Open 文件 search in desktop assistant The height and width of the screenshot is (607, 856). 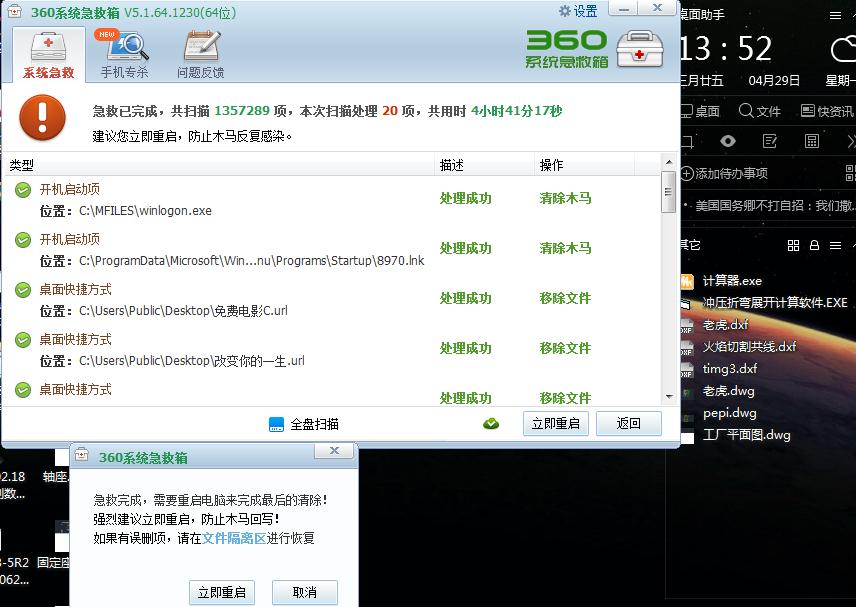point(759,111)
